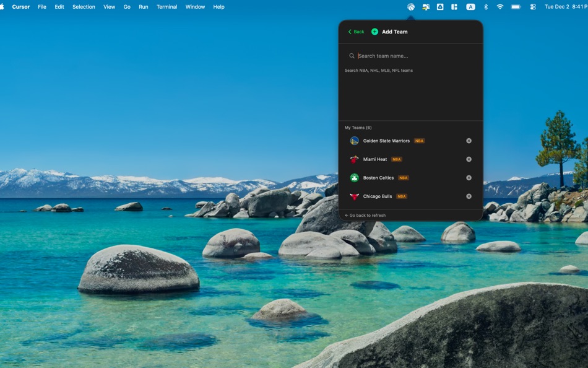Click the NBA badge next to Golden State Warriors

coord(419,141)
